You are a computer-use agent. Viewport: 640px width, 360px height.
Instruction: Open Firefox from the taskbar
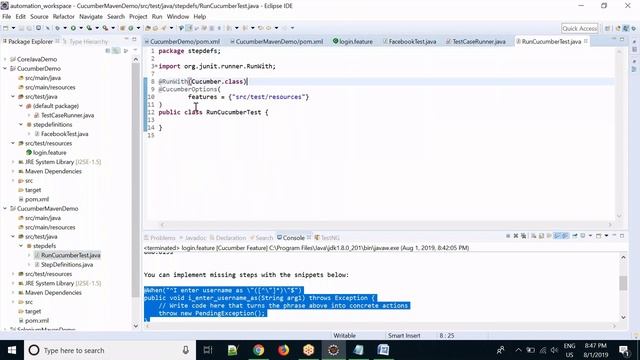point(283,350)
